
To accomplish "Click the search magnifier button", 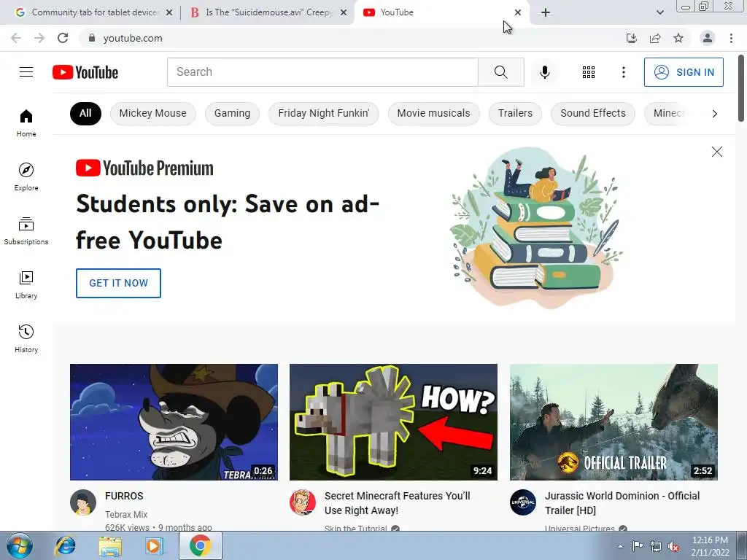I will click(x=500, y=72).
